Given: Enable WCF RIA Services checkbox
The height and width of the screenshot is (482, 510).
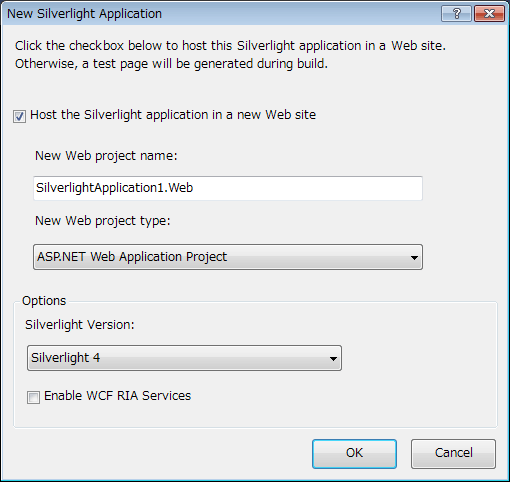Looking at the screenshot, I should point(33,397).
